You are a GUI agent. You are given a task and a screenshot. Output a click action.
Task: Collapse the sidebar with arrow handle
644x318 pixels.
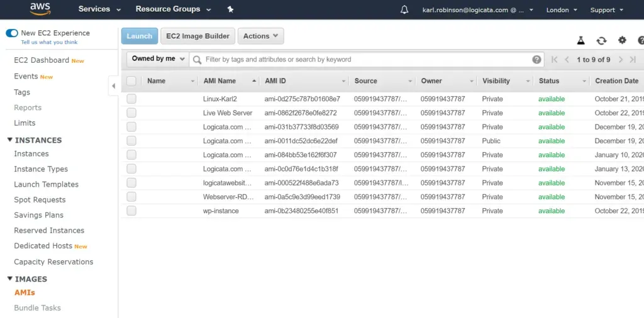pyautogui.click(x=113, y=85)
